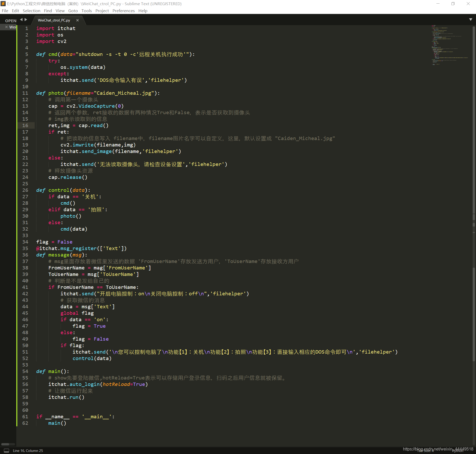
Task: Minimize the Sublime Text window
Action: coord(438,4)
